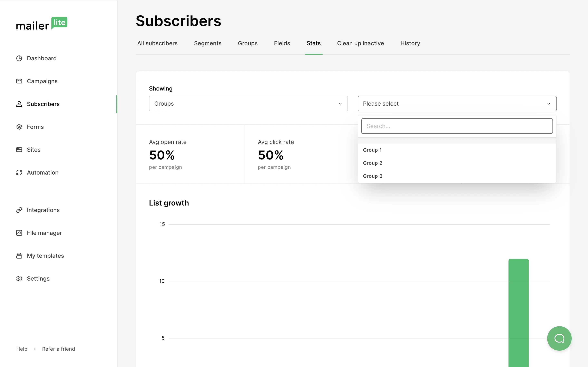
Task: Switch to the Segments tab
Action: click(x=207, y=43)
